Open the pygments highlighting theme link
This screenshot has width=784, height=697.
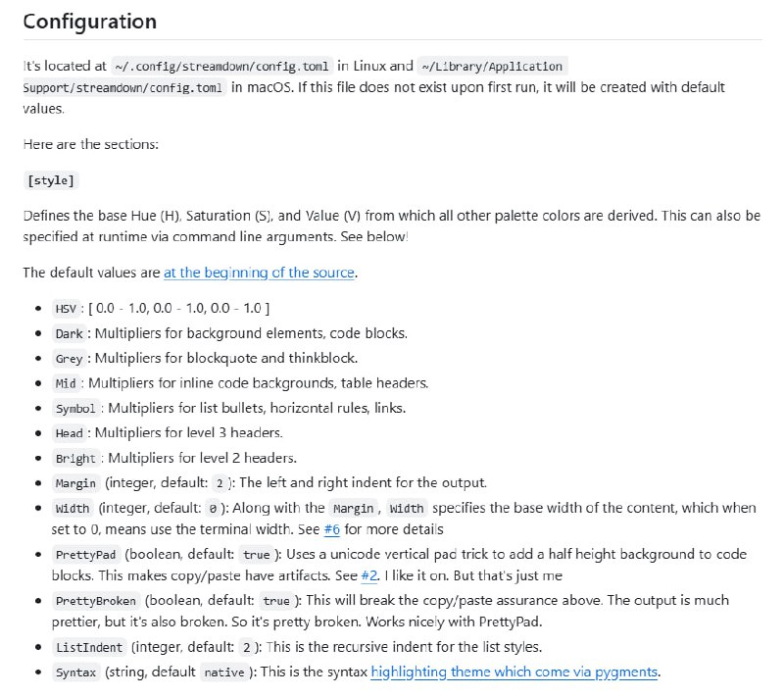(514, 672)
